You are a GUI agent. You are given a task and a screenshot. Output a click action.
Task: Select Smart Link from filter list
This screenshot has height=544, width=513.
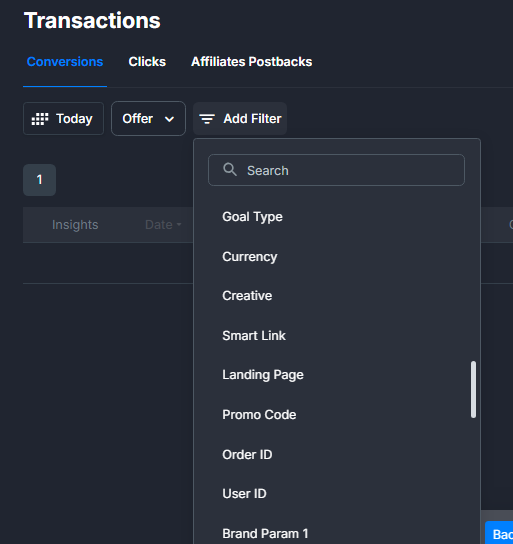coord(254,335)
